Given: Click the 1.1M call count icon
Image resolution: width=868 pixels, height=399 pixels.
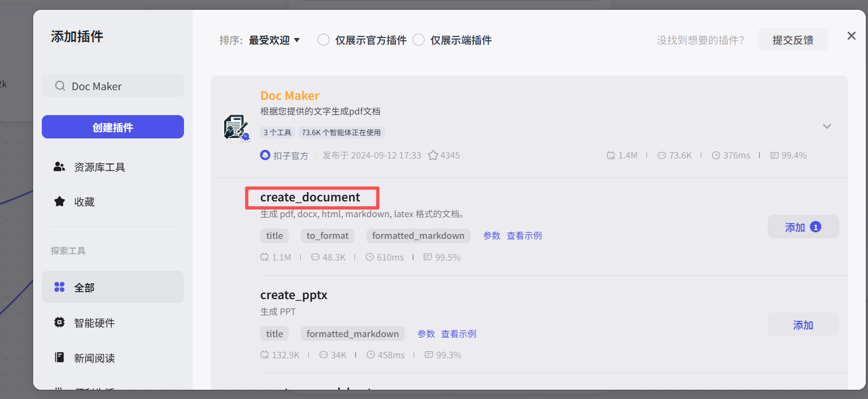Looking at the screenshot, I should point(264,257).
